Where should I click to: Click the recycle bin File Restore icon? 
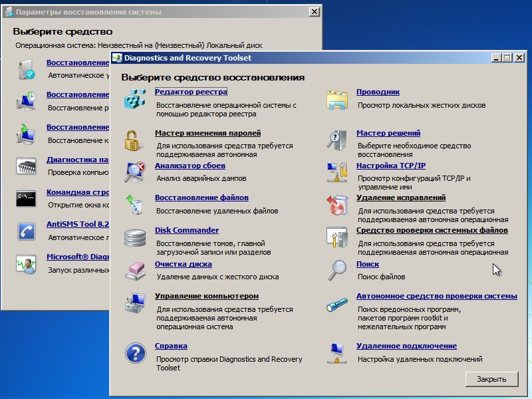pyautogui.click(x=135, y=205)
